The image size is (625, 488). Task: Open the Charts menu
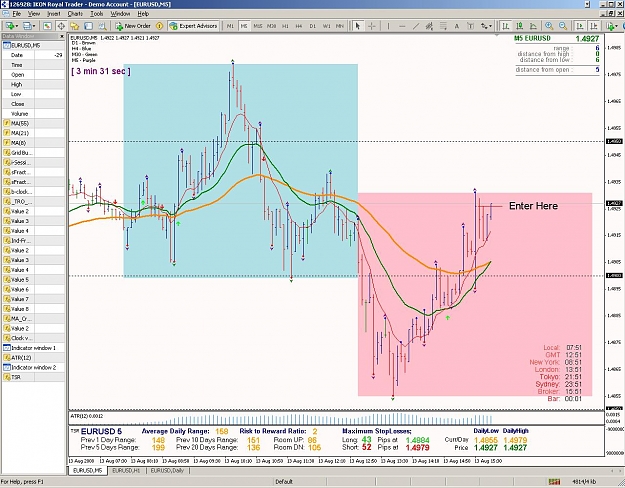[75, 14]
